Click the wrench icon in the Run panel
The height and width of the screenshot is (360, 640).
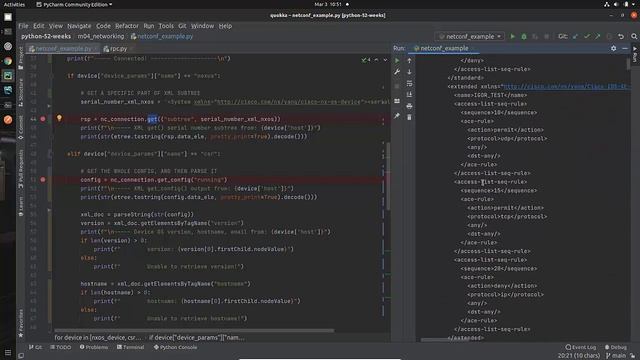tap(397, 72)
